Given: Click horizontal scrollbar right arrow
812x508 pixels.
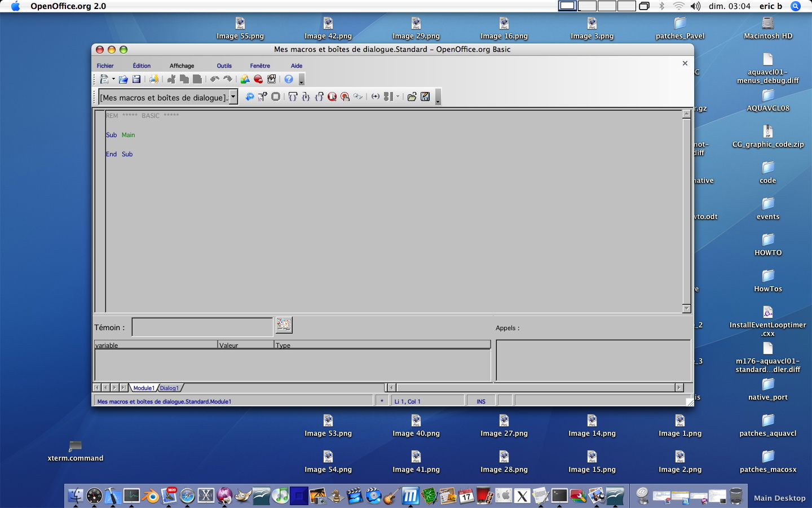Looking at the screenshot, I should [679, 388].
